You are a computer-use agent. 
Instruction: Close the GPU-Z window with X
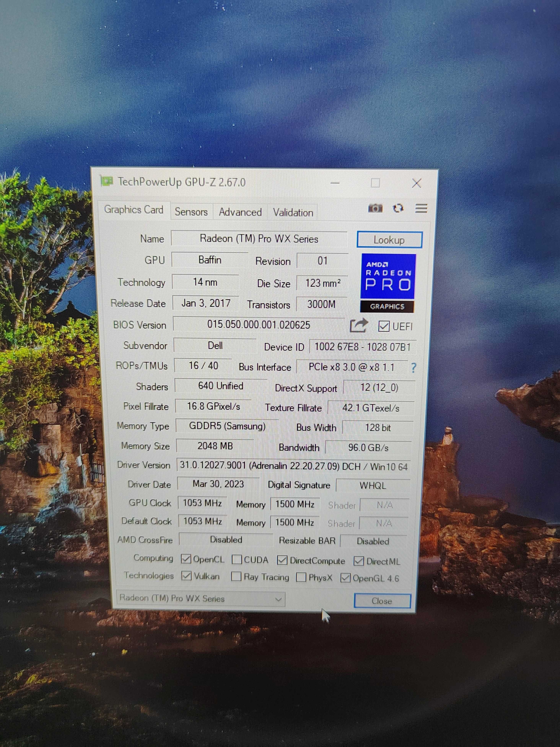point(417,183)
